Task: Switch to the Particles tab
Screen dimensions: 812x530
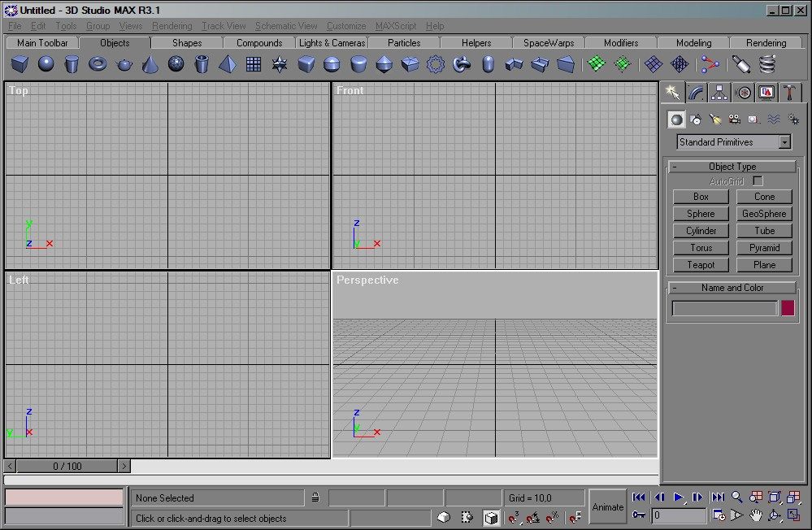Action: [x=404, y=43]
